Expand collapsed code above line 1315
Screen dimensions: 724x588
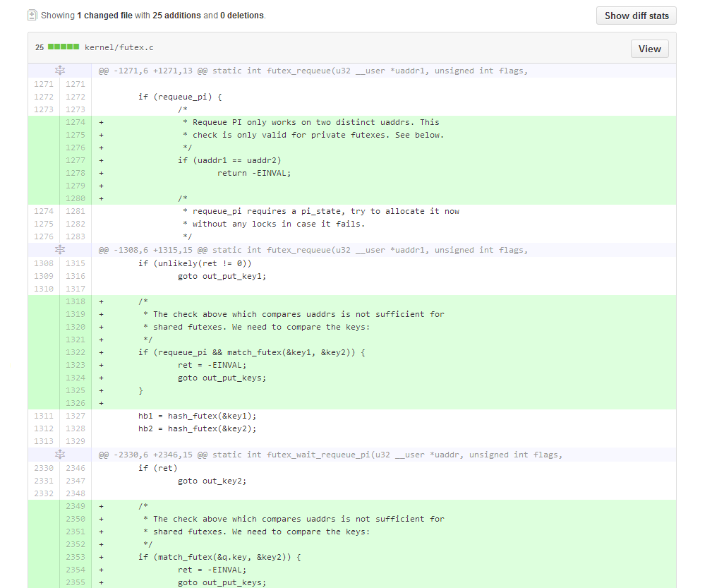60,250
